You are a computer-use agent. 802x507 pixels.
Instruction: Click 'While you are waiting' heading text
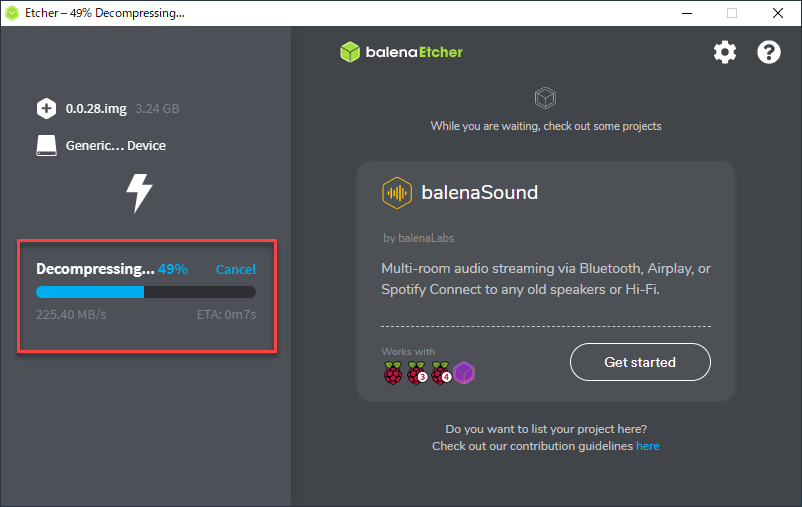click(x=546, y=126)
